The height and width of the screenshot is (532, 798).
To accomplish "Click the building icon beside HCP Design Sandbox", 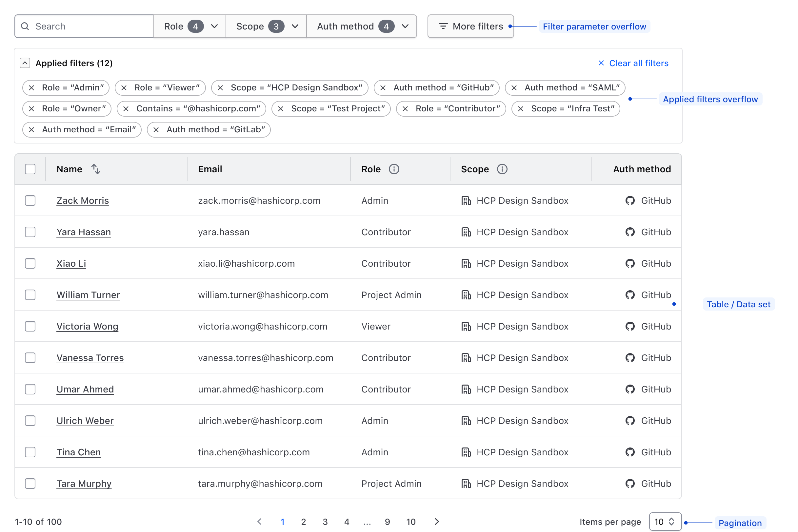I will point(466,200).
